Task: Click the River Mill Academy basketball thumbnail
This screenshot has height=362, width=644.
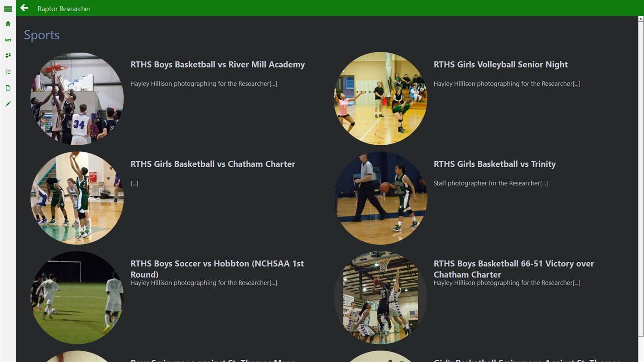Action: tap(77, 98)
